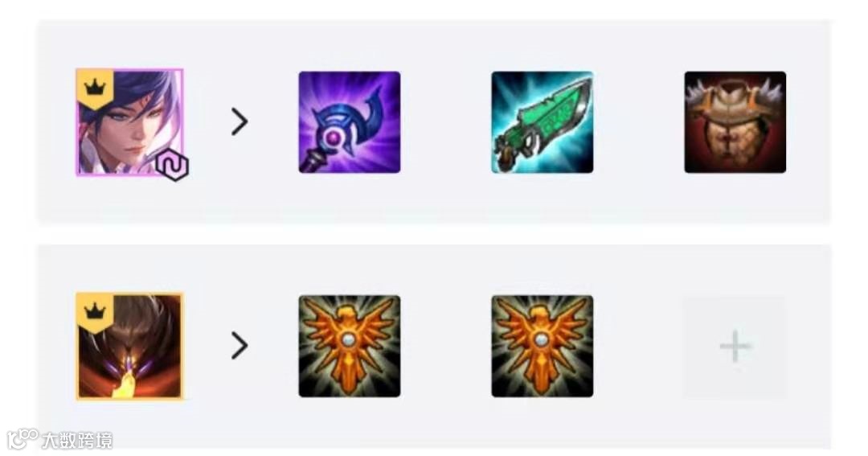Click the hexagon emblem on purple-haired champion

tap(172, 165)
